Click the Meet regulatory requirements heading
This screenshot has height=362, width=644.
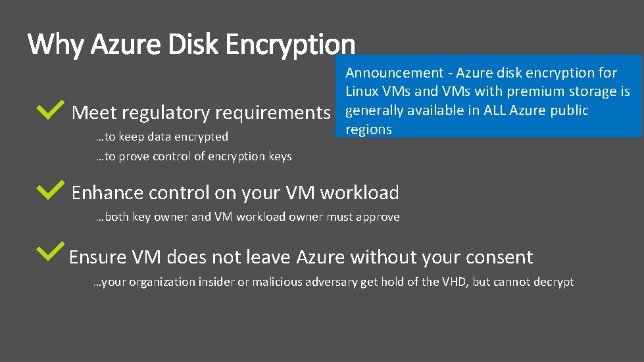coord(201,113)
